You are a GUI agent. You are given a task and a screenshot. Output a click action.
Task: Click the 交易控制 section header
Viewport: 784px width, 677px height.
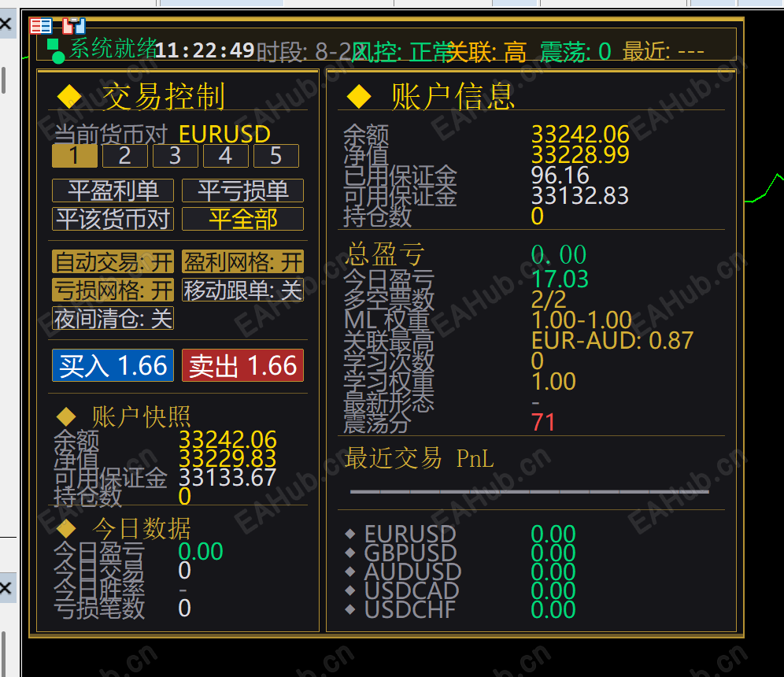(164, 96)
